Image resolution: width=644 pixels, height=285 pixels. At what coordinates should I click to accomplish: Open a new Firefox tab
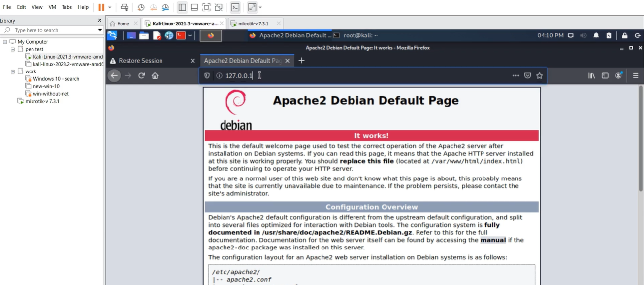tap(302, 61)
